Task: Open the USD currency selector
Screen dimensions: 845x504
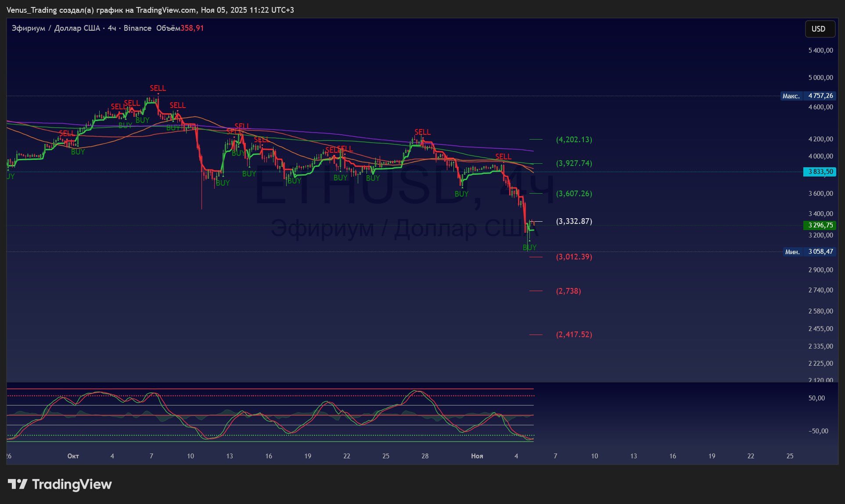Action: pyautogui.click(x=819, y=29)
